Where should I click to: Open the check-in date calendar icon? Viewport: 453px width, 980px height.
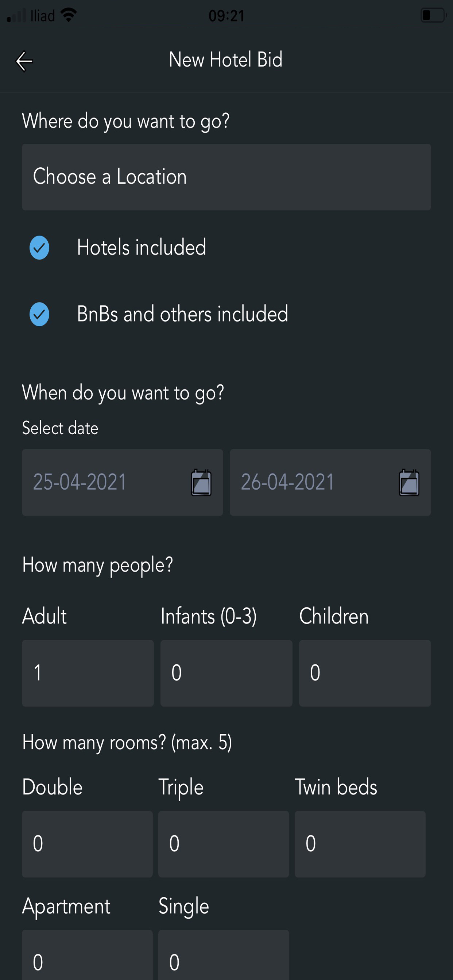coord(201,482)
